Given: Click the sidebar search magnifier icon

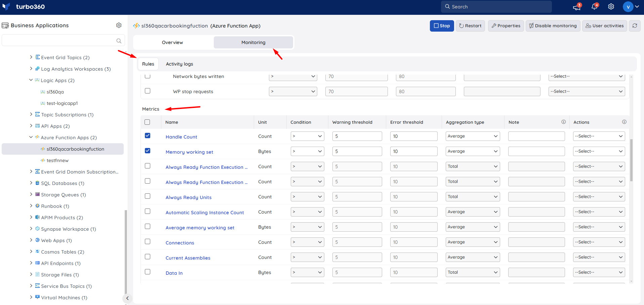Looking at the screenshot, I should [x=119, y=41].
